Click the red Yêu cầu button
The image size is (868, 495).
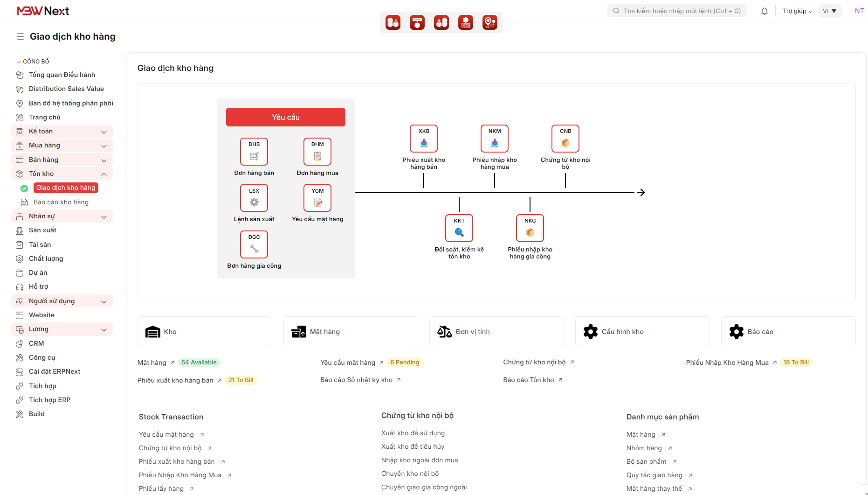(x=286, y=117)
